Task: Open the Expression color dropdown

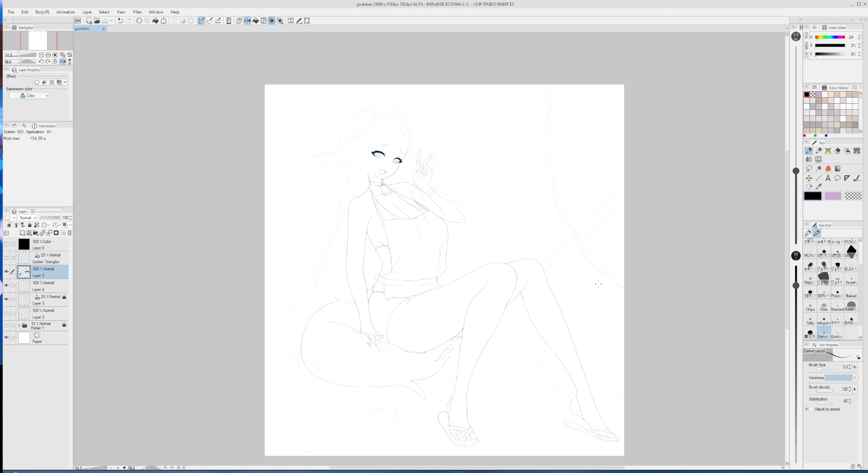Action: [x=30, y=95]
